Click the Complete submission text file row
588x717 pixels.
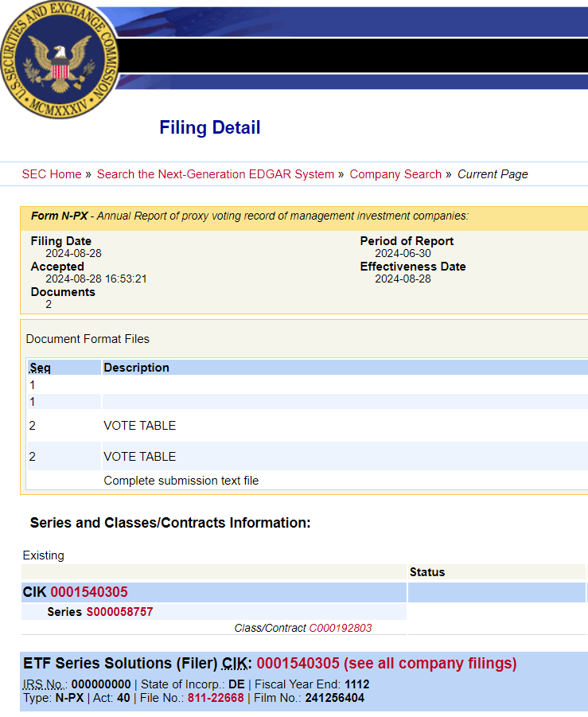tap(181, 481)
